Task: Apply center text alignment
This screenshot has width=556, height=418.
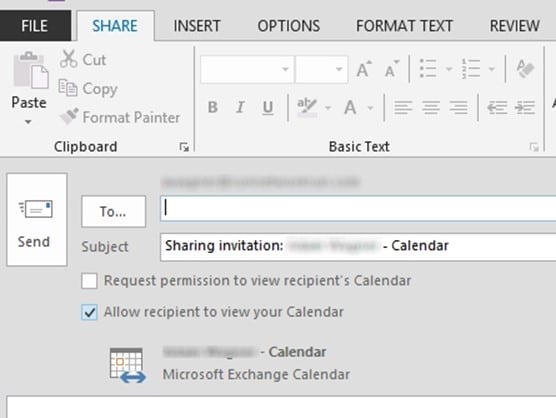Action: click(x=431, y=107)
